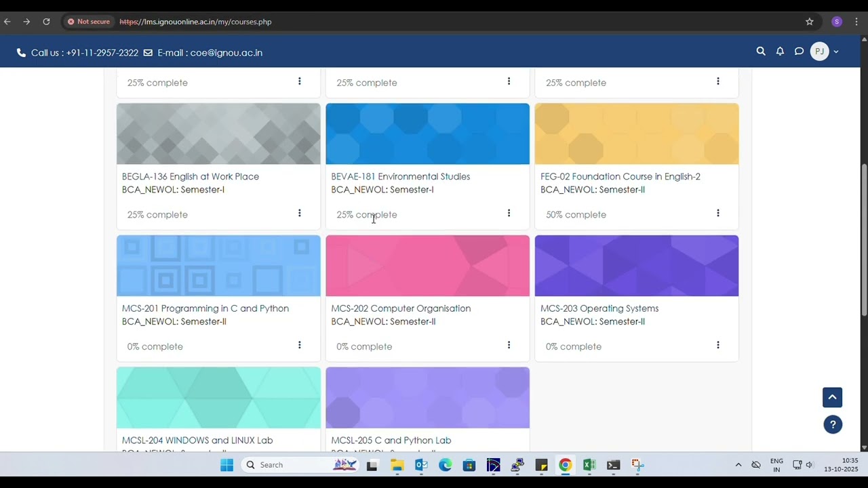This screenshot has width=868, height=488.
Task: Open the BEGLA-136 English at Work Place course
Action: tap(191, 176)
